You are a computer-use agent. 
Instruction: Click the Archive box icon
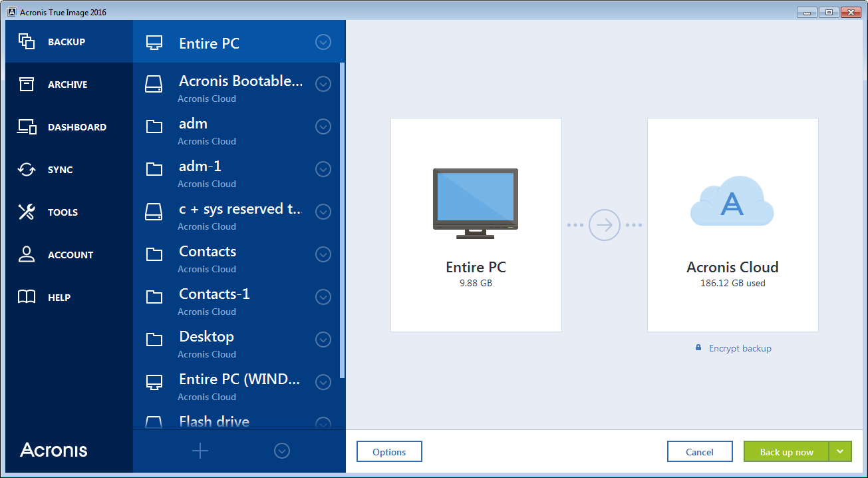27,85
